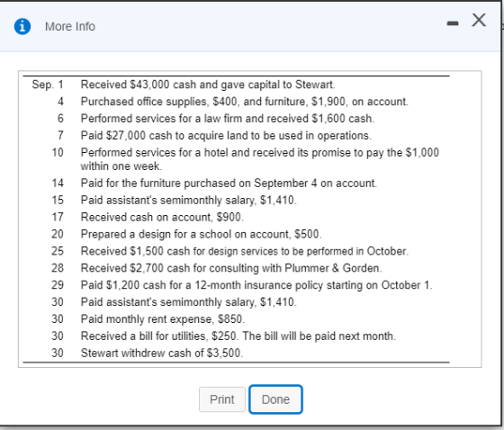
Task: Click 'Performed services for a law firm' line
Action: pos(228,119)
